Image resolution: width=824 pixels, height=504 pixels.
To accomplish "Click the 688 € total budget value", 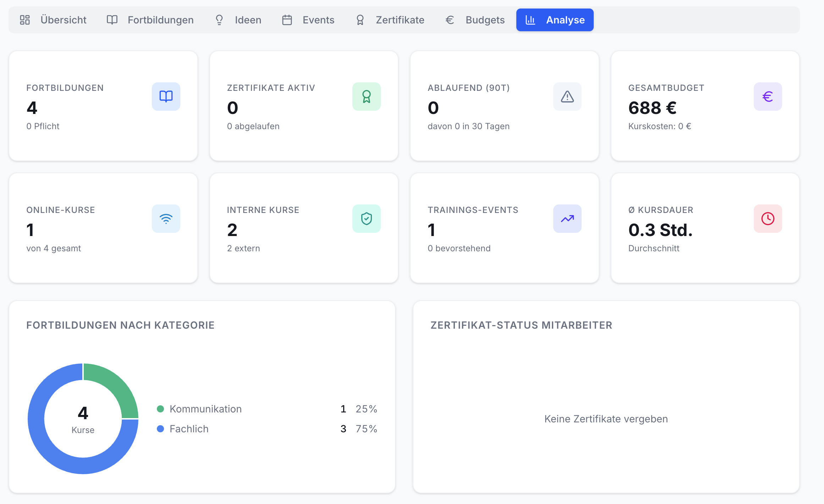I will tap(652, 108).
